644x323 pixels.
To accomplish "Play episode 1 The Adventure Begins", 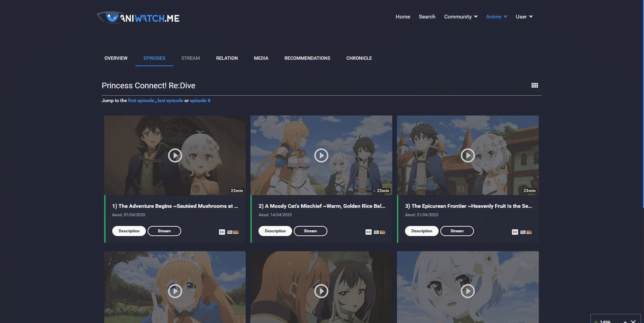I will tap(175, 155).
